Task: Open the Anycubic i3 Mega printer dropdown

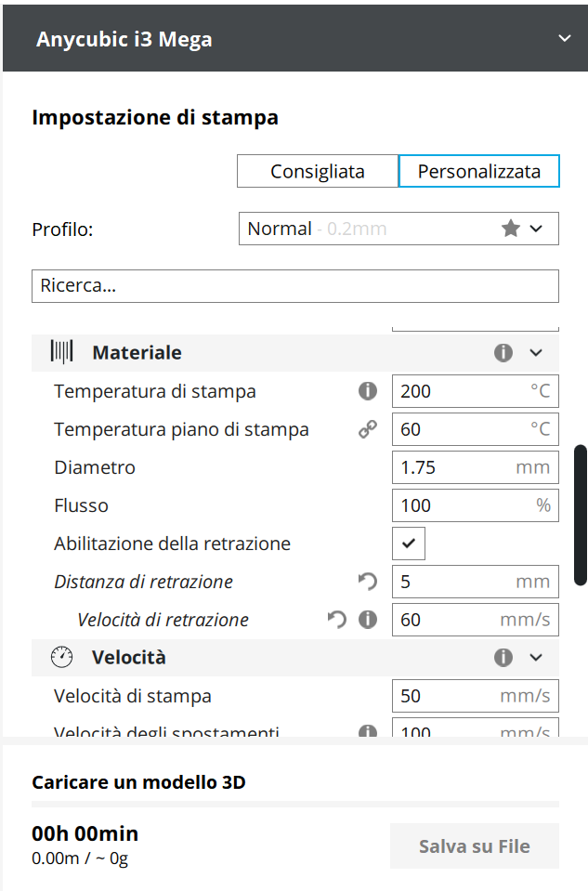Action: [x=564, y=39]
